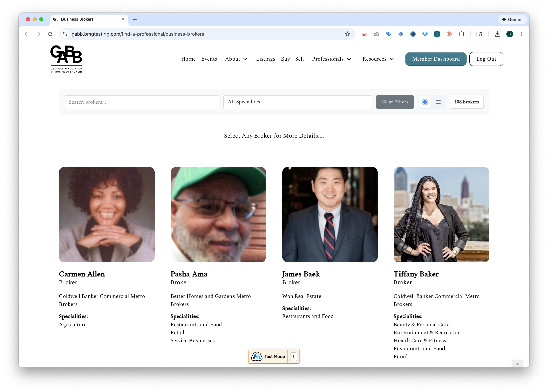Click the browser forward arrow
The height and width of the screenshot is (392, 548).
coord(38,34)
